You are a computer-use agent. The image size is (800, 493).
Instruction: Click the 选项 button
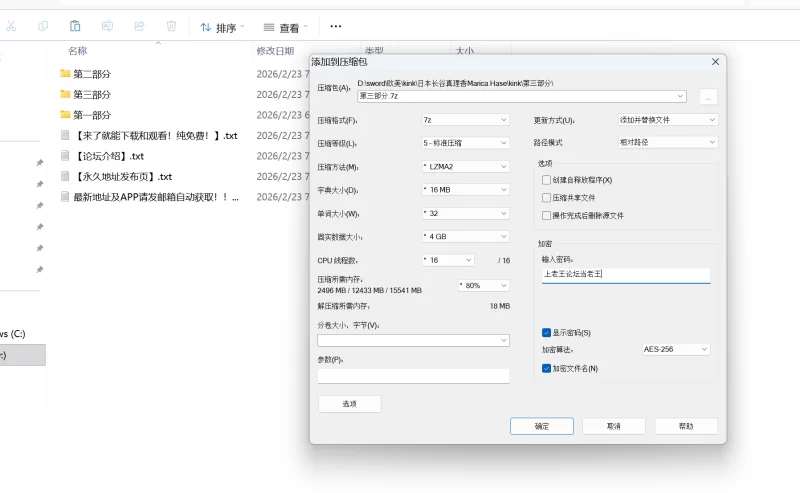click(x=349, y=404)
